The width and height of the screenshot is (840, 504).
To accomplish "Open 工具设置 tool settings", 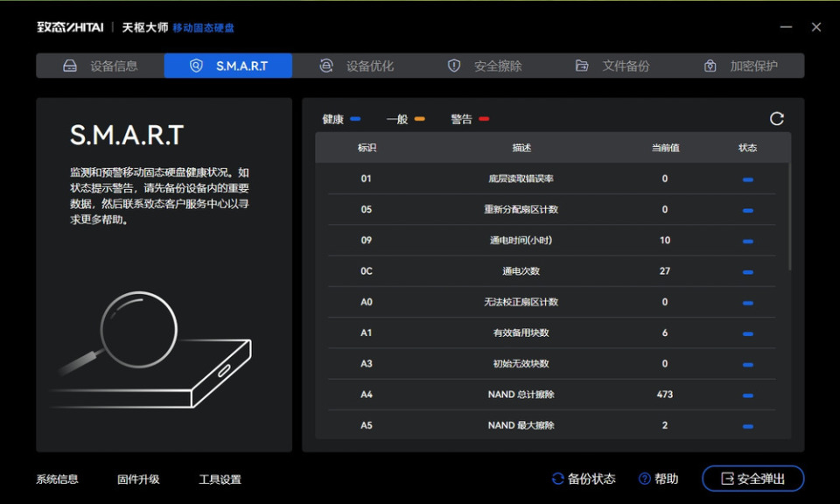I will click(x=220, y=479).
